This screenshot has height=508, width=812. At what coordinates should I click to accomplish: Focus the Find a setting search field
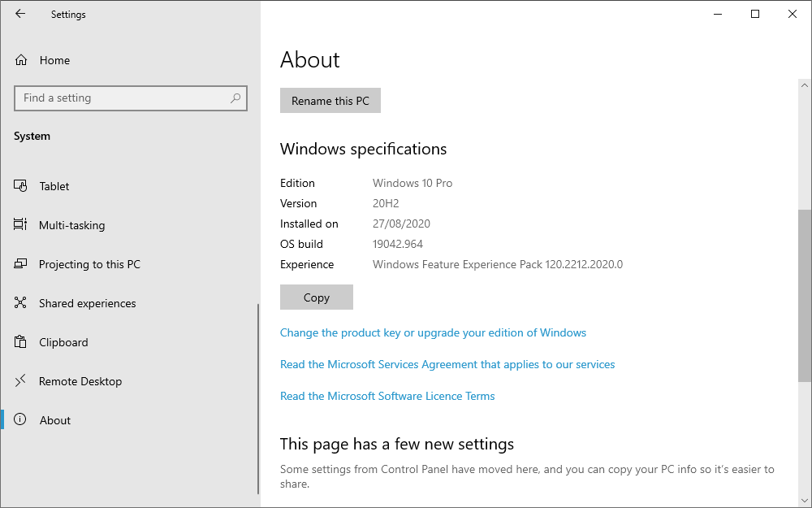[x=122, y=98]
